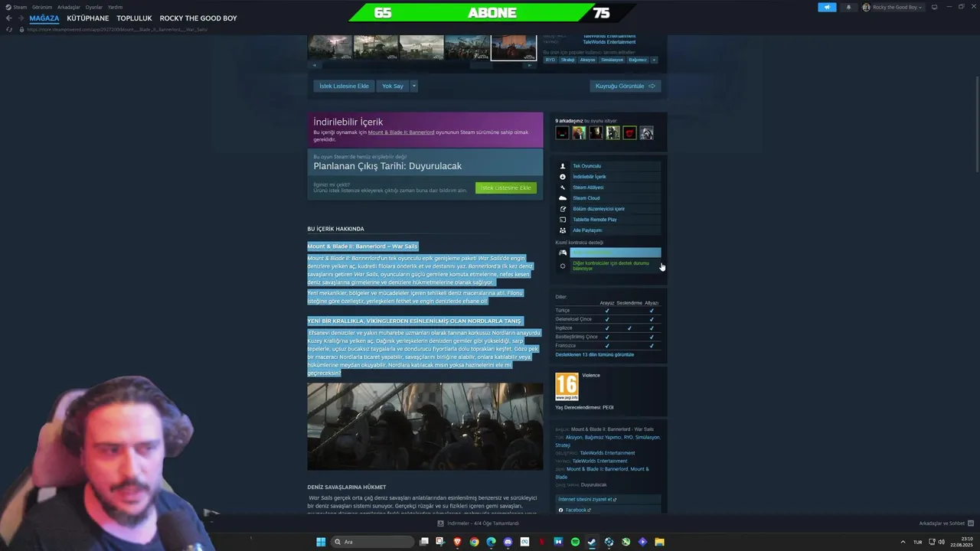Open the Yok Say dropdown arrow
This screenshot has width=980, height=551.
414,86
